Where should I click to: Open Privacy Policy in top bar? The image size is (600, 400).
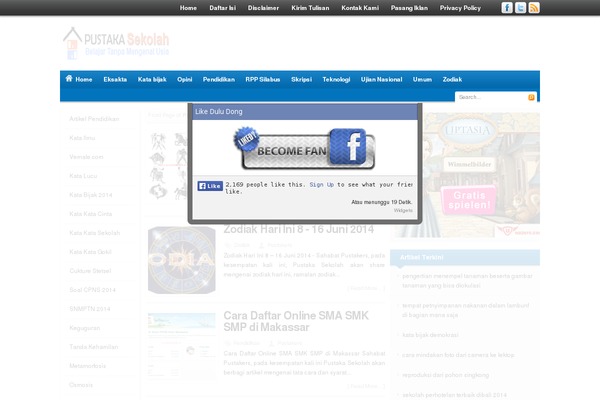[460, 8]
